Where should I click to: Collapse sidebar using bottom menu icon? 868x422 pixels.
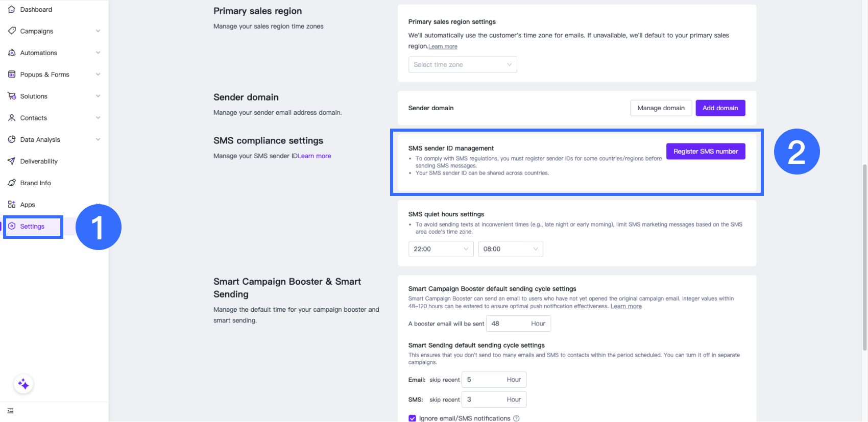pos(10,411)
